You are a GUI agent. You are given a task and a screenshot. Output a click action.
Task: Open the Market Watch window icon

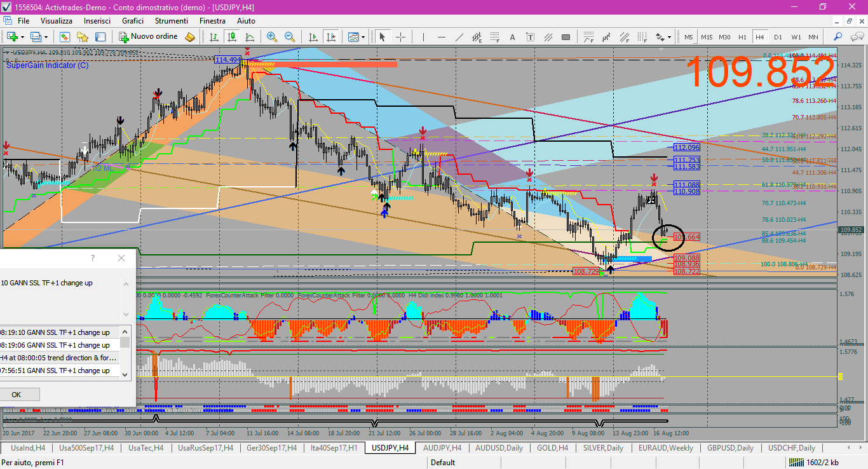point(65,37)
